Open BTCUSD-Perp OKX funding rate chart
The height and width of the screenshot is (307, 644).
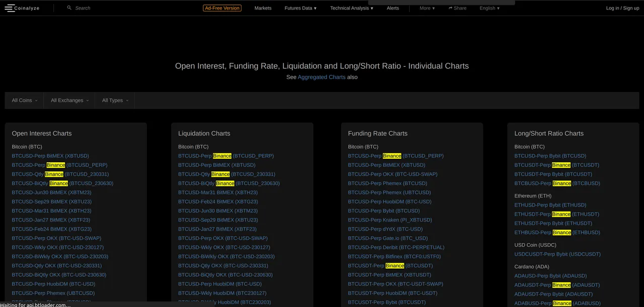coord(393,174)
